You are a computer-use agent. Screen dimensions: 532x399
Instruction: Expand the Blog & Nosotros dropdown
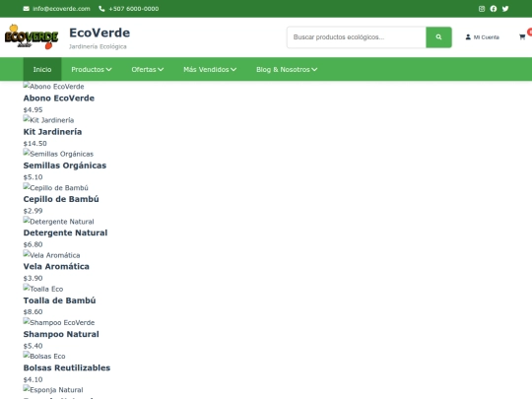(x=287, y=69)
